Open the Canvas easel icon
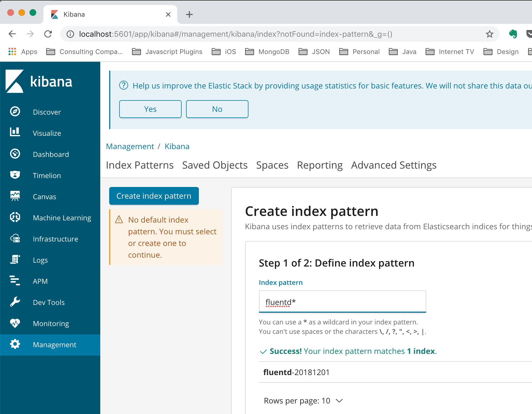 (15, 196)
